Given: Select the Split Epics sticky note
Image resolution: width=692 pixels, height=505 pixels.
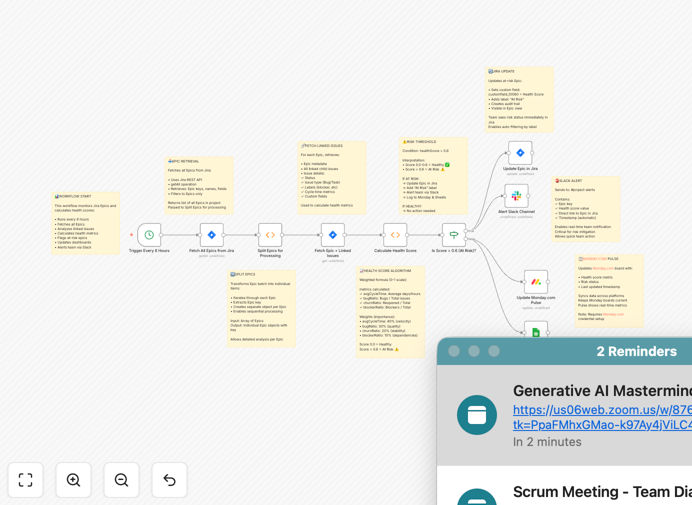Looking at the screenshot, I should pos(261,309).
